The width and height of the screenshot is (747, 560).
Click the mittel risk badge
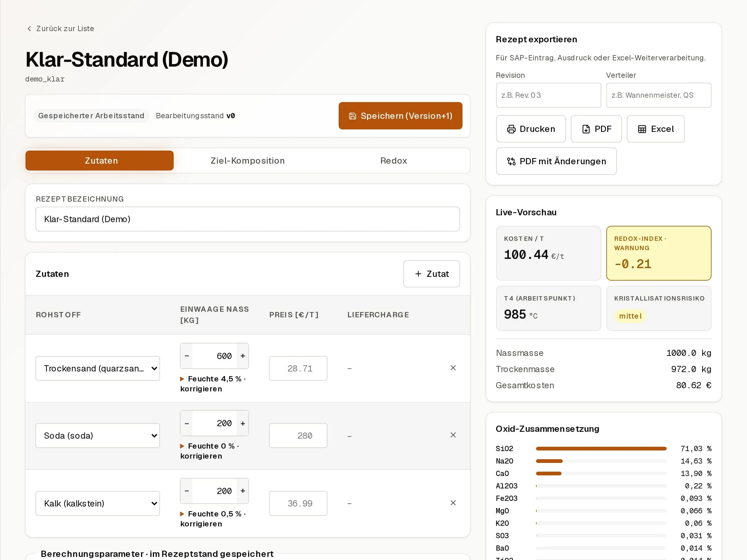630,316
